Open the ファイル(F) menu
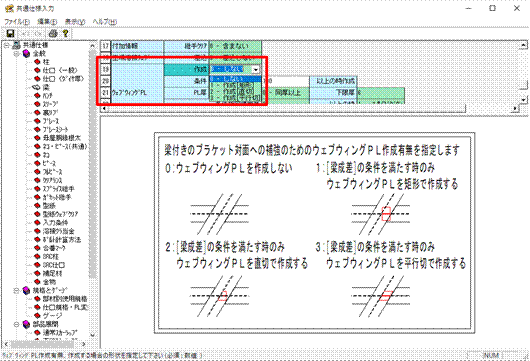Viewport: 530px width, 361px height. point(17,21)
